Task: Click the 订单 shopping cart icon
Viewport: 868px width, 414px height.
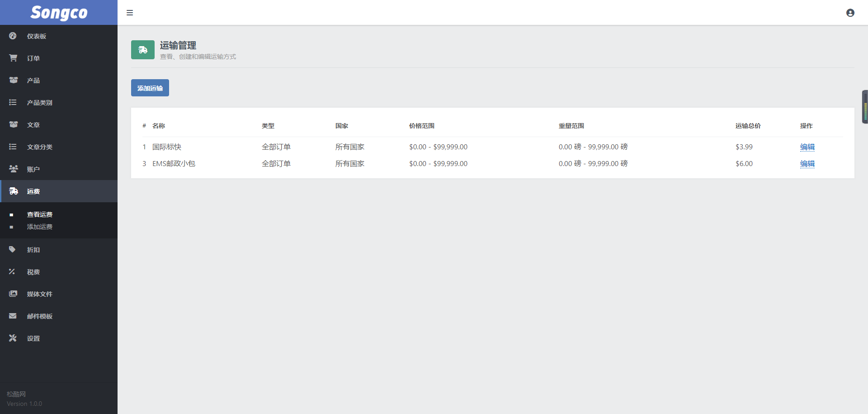Action: [x=13, y=58]
